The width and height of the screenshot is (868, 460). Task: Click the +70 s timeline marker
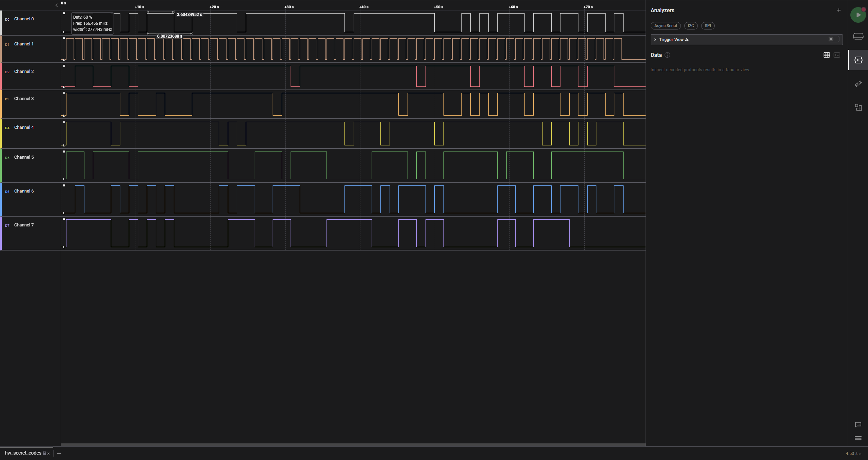pos(588,7)
